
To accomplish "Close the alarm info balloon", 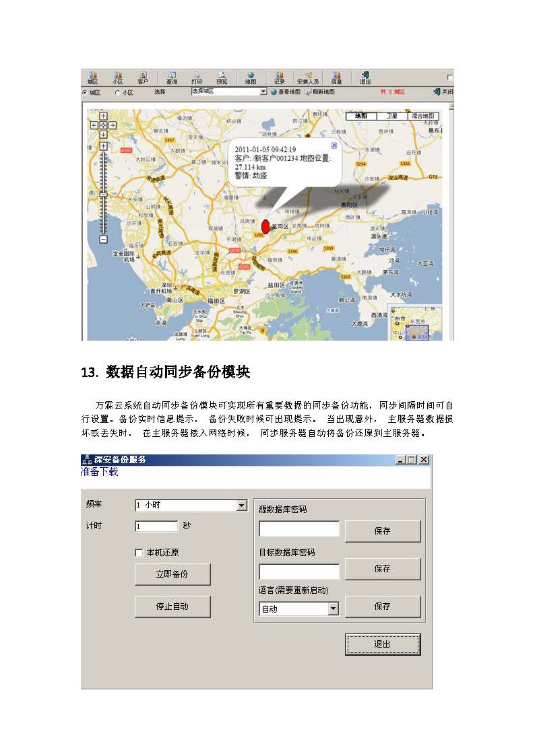I will pyautogui.click(x=334, y=145).
